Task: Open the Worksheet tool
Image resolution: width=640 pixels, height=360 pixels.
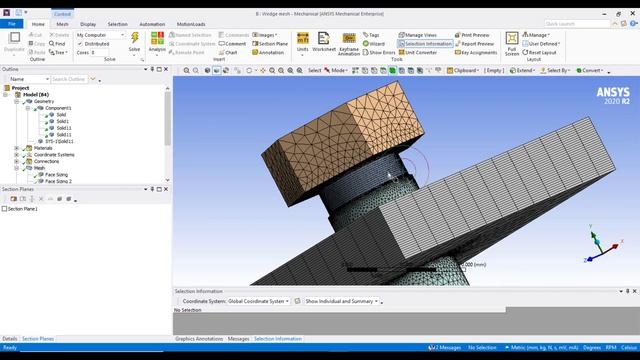Action: point(324,42)
